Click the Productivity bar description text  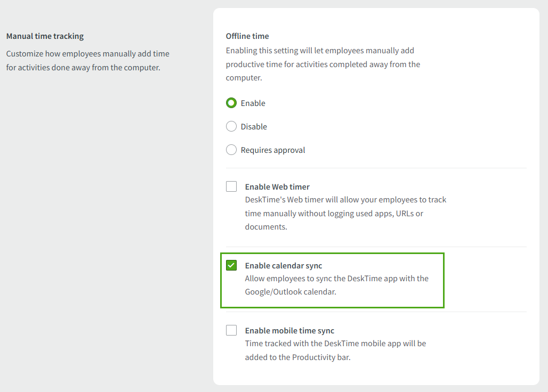click(x=335, y=350)
